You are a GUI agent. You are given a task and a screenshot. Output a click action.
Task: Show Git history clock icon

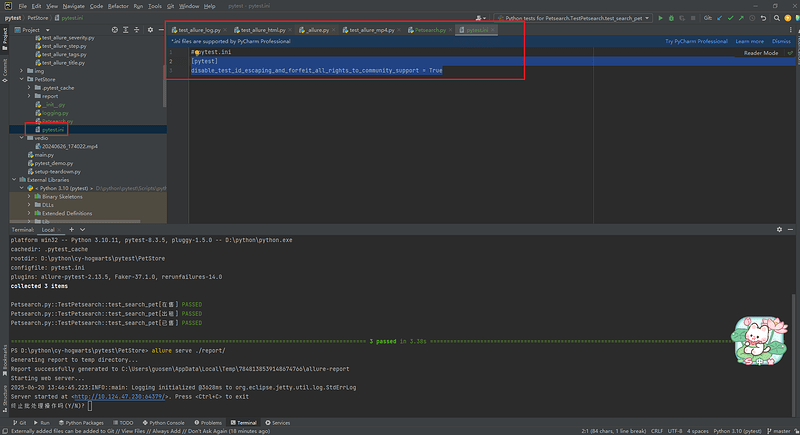(752, 18)
